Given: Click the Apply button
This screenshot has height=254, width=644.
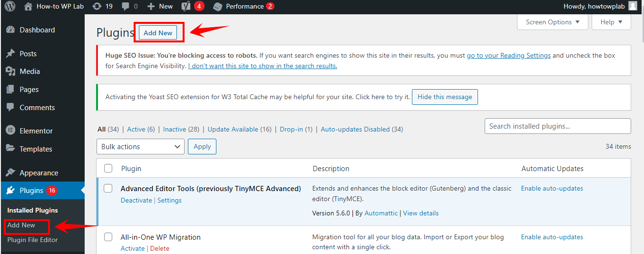Looking at the screenshot, I should click(202, 147).
